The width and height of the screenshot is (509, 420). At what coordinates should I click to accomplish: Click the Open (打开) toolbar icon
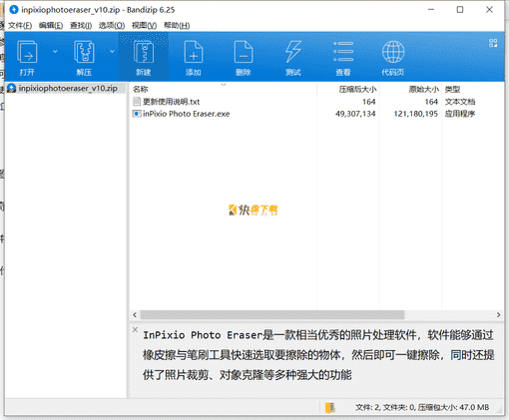(x=27, y=52)
